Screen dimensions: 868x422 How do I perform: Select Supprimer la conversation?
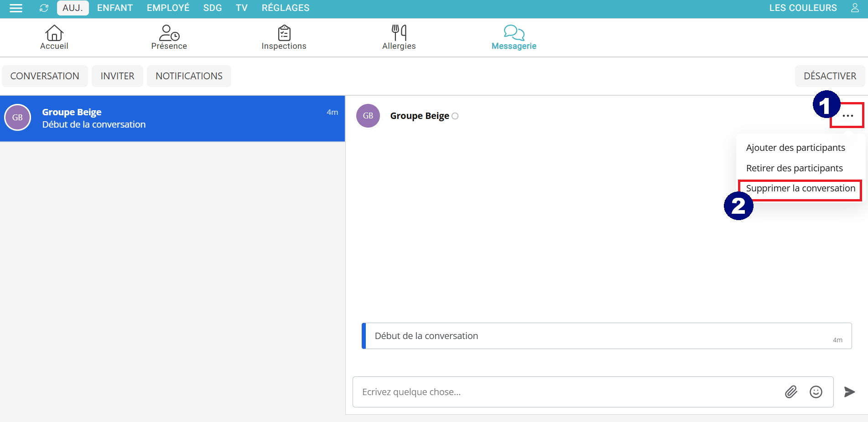(800, 189)
